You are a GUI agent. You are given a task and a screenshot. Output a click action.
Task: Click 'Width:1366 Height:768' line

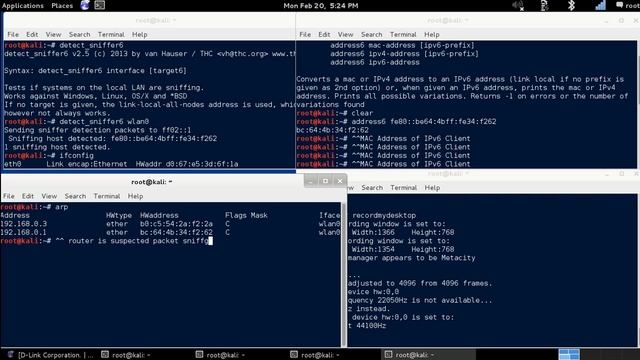[x=403, y=232]
